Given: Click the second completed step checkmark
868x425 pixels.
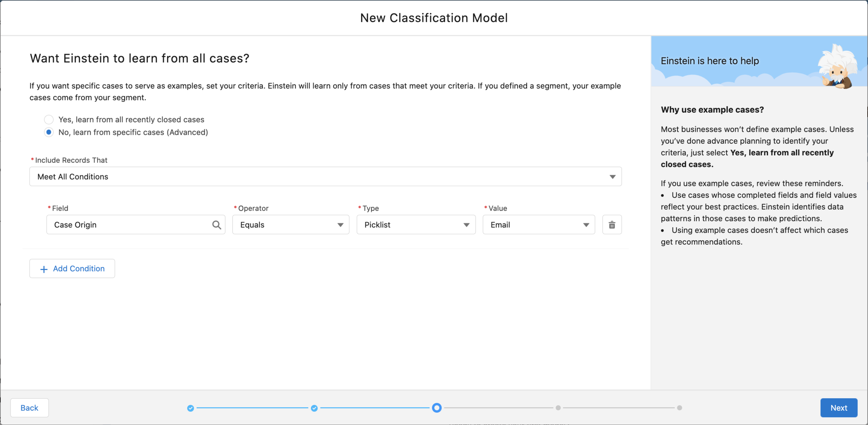Looking at the screenshot, I should coord(314,408).
